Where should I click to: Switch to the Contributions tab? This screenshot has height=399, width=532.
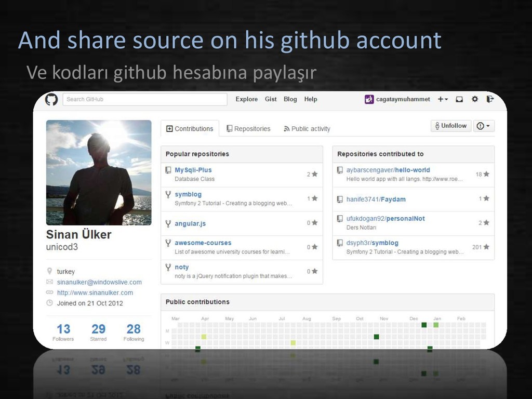pyautogui.click(x=190, y=129)
